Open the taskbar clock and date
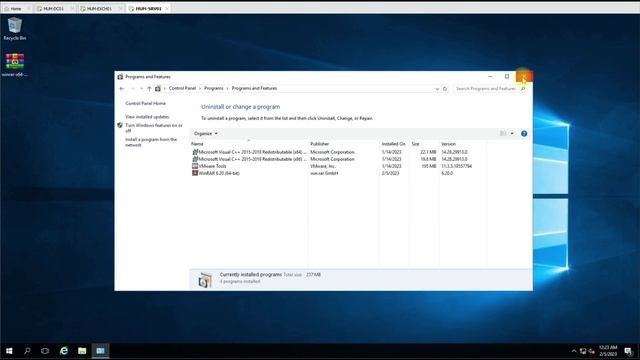640x360 pixels. point(608,351)
